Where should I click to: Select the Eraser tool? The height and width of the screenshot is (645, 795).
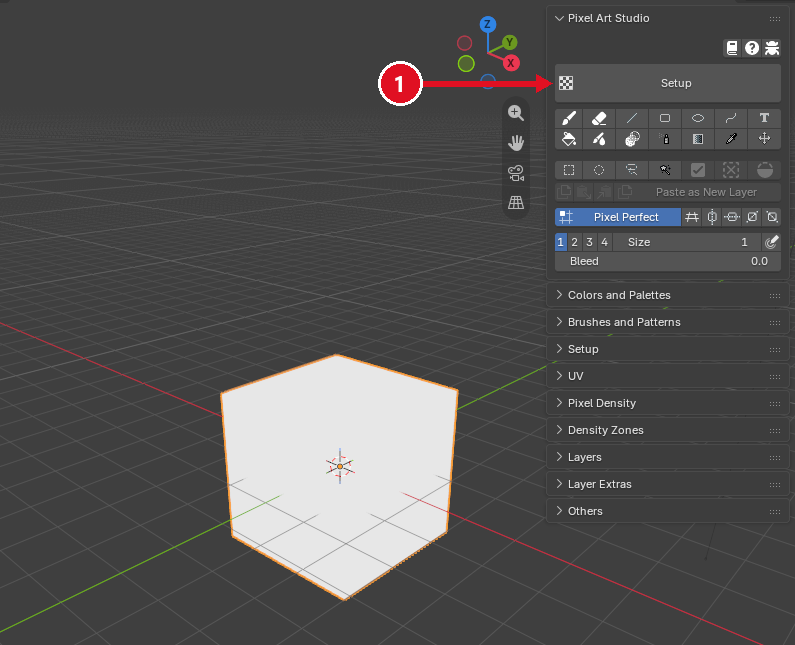tap(599, 118)
